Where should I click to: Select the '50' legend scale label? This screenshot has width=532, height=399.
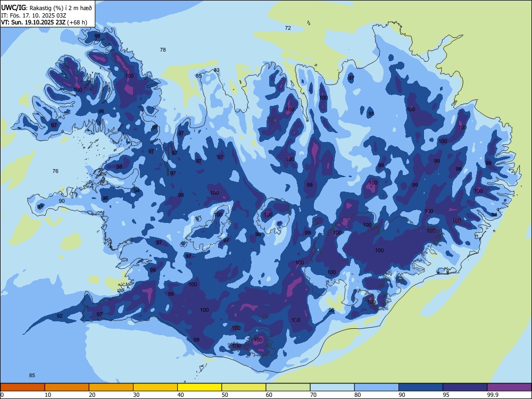(x=225, y=395)
